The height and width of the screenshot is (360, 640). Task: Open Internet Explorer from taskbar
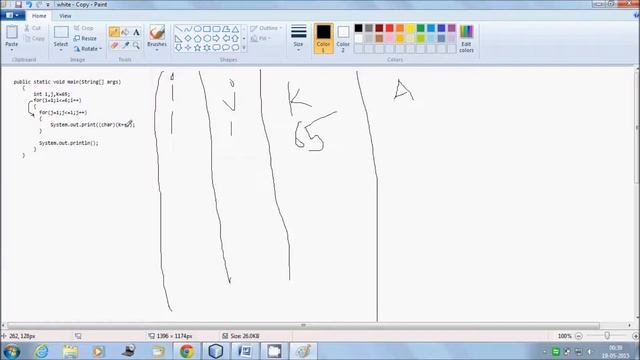click(x=41, y=351)
